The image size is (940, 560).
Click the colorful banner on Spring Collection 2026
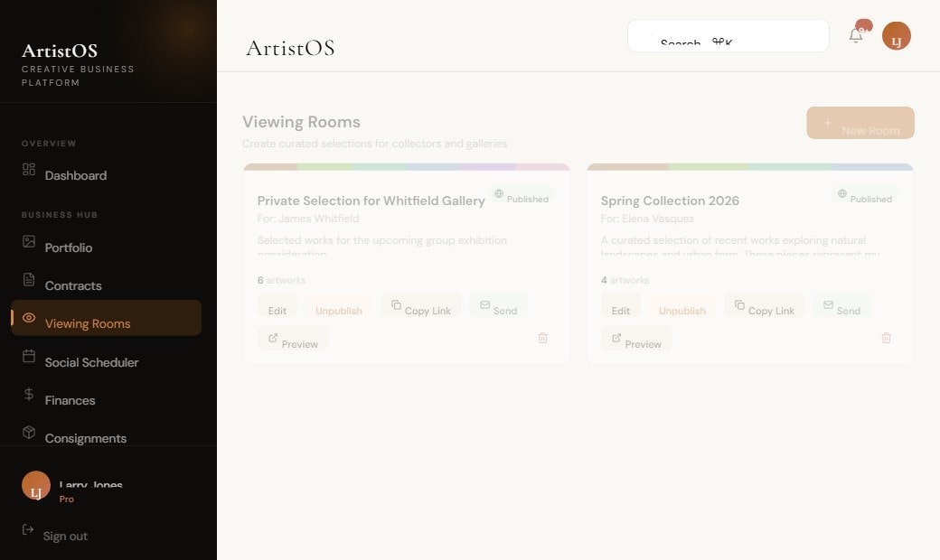(749, 166)
